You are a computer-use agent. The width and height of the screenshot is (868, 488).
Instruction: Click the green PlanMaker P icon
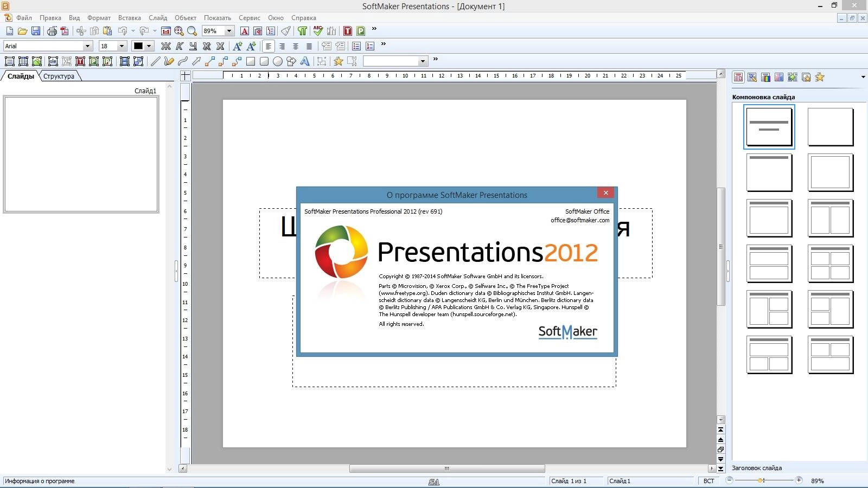pos(361,31)
